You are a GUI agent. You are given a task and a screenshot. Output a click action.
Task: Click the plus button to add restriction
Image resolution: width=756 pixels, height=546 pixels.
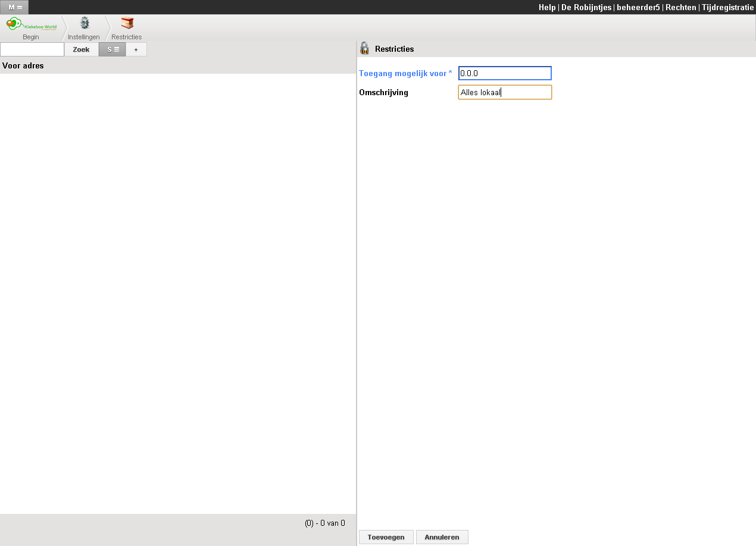(136, 49)
